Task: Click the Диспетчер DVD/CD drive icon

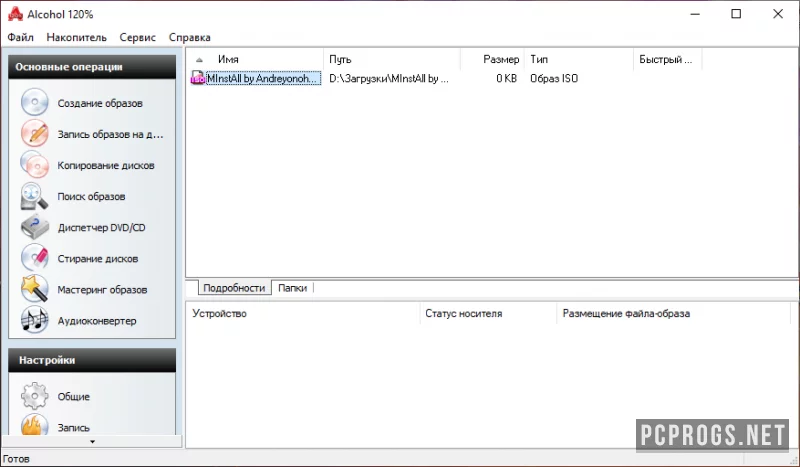Action: point(34,227)
